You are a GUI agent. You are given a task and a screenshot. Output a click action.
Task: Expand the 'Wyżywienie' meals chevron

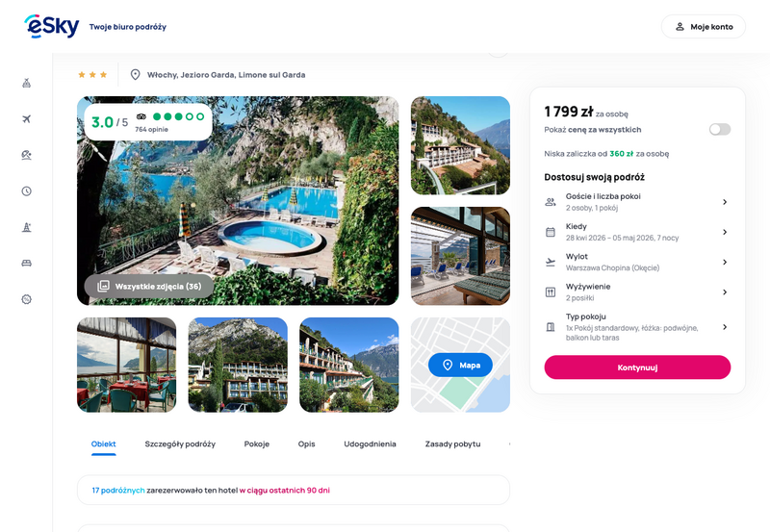pos(725,292)
